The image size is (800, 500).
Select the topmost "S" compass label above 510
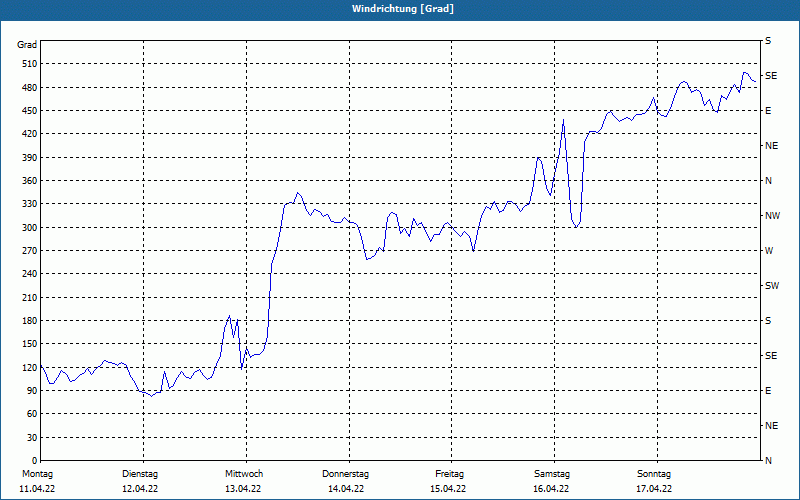click(x=768, y=41)
